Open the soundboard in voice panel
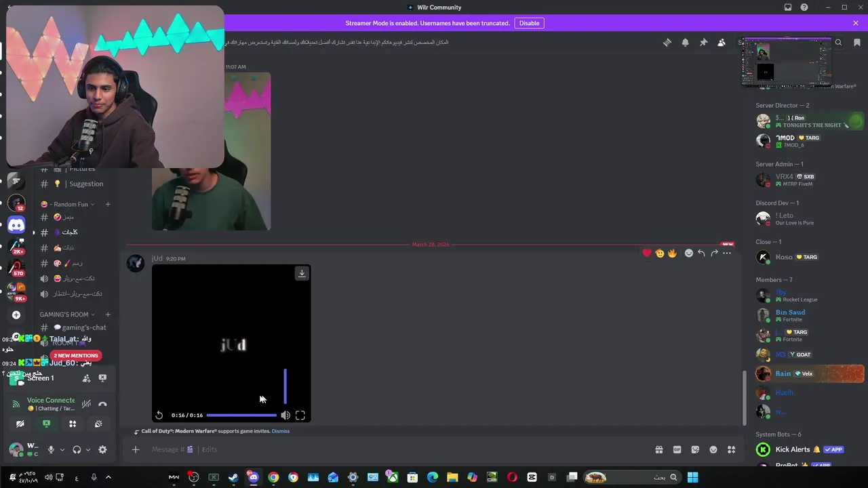868x488 pixels. point(98,424)
